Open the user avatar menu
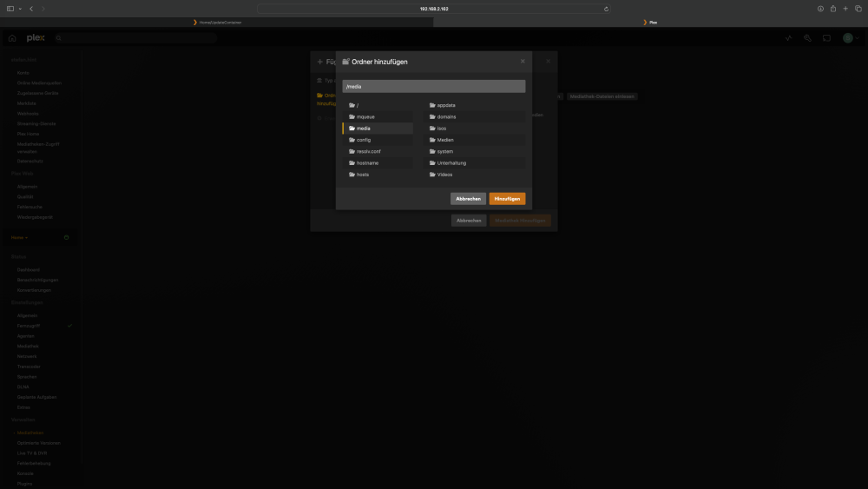This screenshot has height=489, width=868. [x=851, y=37]
